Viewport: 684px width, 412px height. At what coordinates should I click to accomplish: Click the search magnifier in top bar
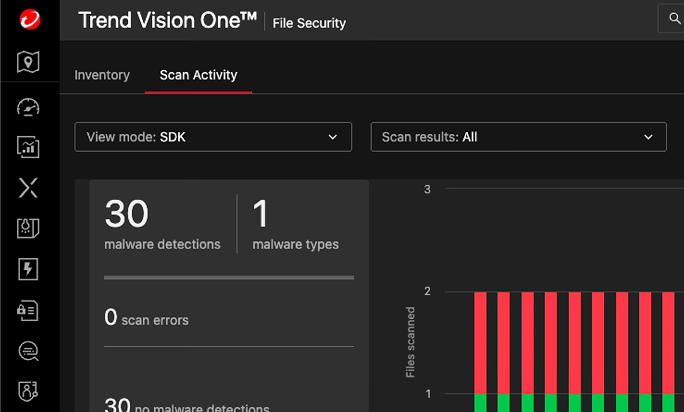(x=671, y=19)
